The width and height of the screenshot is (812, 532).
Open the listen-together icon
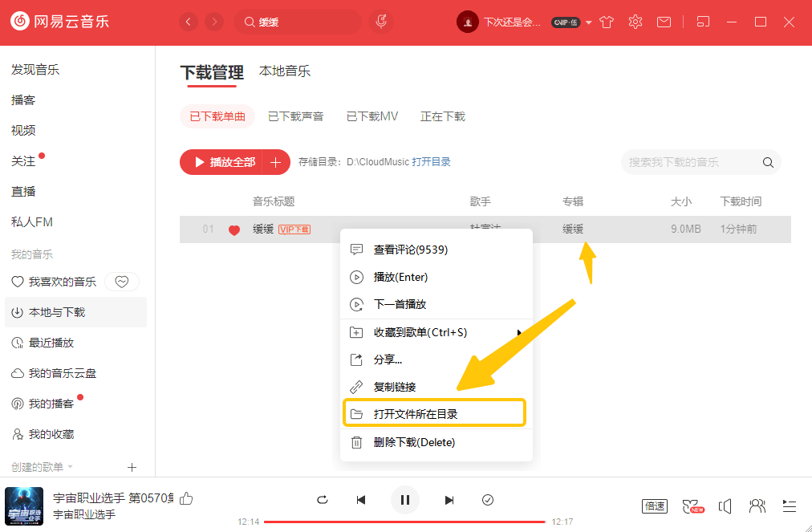coord(756,506)
